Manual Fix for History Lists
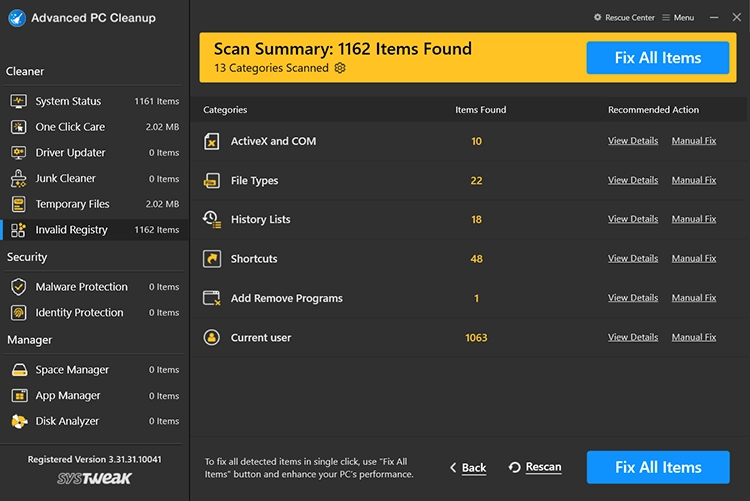Screen dimensions: 750x501 694,219
